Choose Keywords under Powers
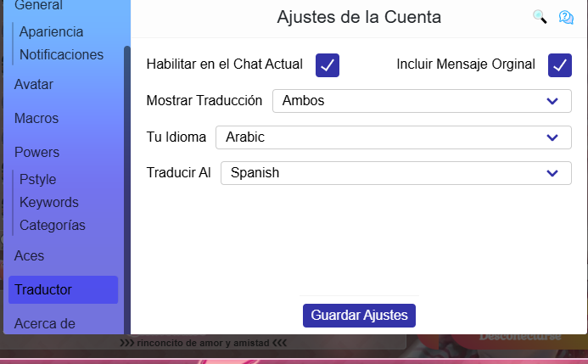This screenshot has height=364, width=588. [49, 203]
